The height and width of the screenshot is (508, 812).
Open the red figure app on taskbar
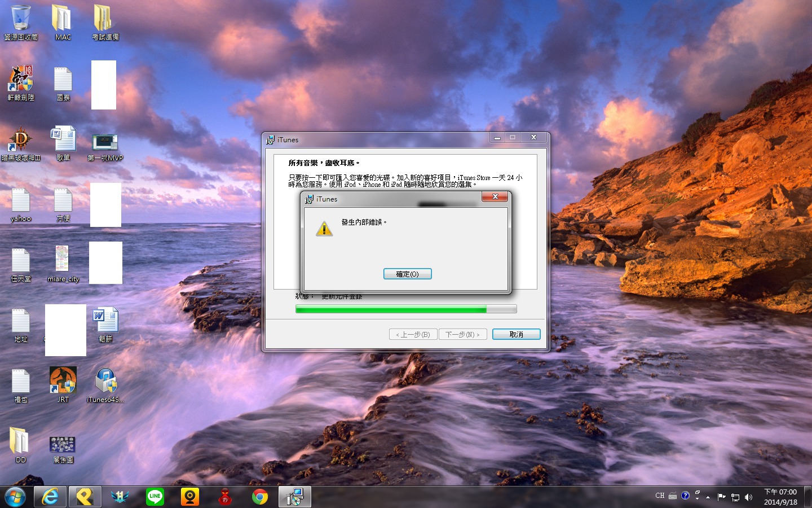225,497
